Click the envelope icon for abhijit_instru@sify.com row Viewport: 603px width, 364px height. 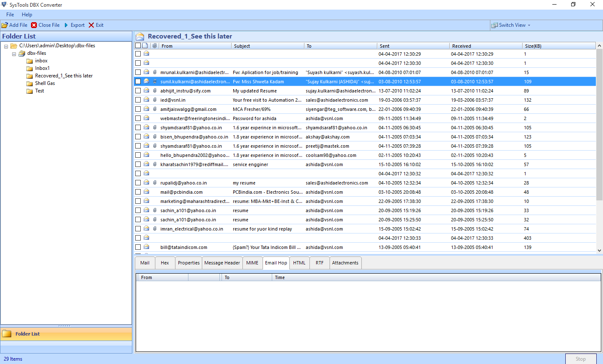point(146,90)
